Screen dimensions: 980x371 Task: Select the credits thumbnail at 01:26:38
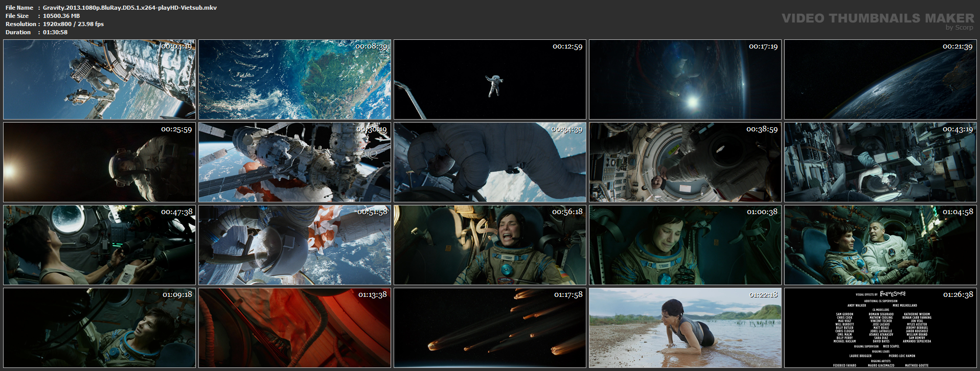(880, 328)
